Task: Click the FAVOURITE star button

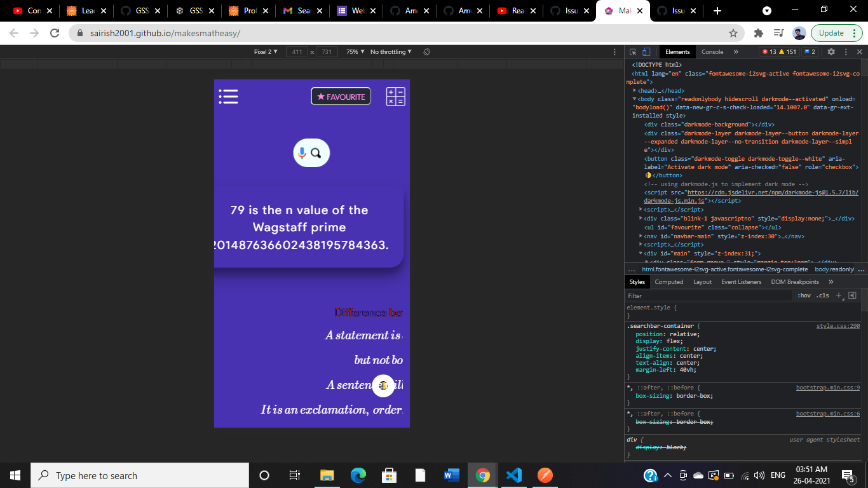Action: coord(341,97)
